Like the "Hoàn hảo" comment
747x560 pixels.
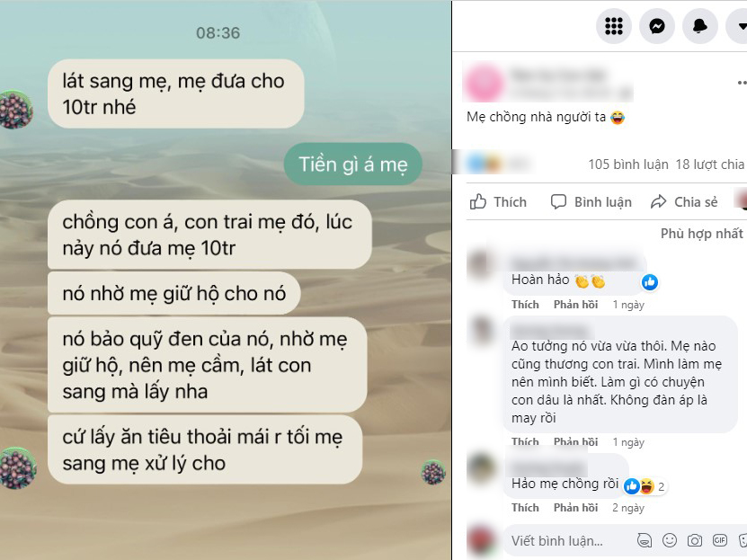click(x=525, y=305)
